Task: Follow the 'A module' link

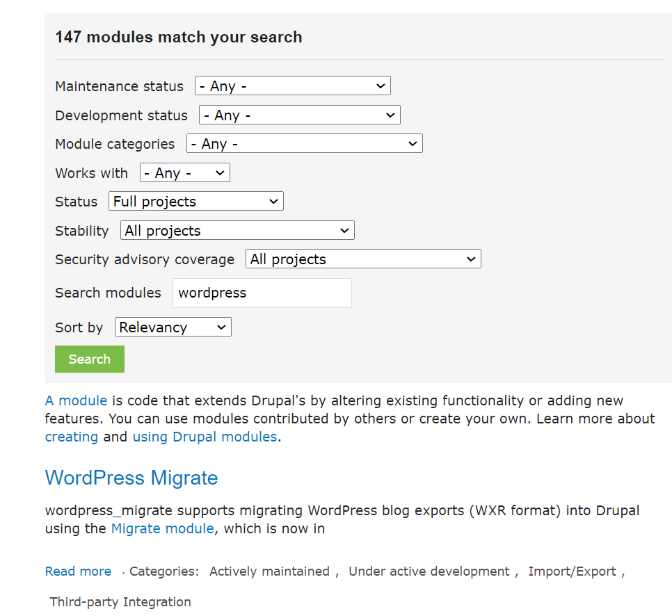Action: (76, 400)
